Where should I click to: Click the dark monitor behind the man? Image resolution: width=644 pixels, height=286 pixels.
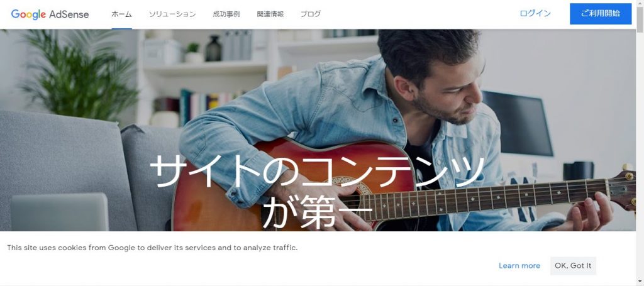pos(518,123)
